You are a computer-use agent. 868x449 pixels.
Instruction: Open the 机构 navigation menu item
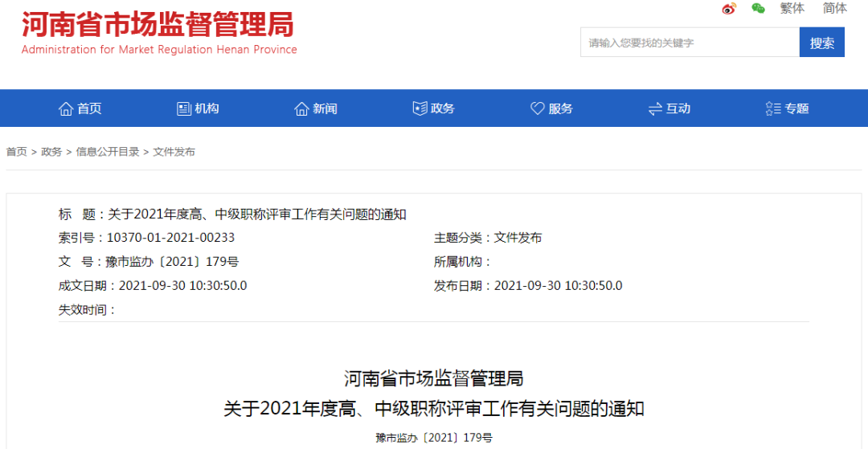[x=207, y=108]
